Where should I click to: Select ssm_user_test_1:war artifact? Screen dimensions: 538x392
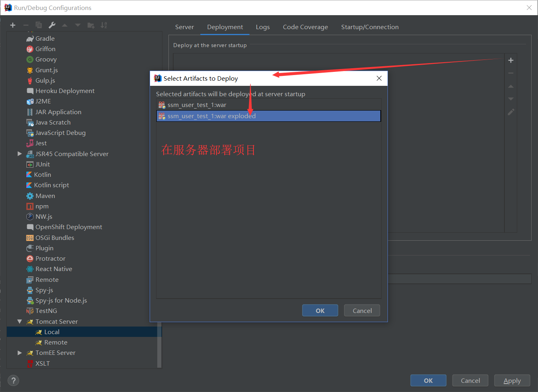(269, 105)
